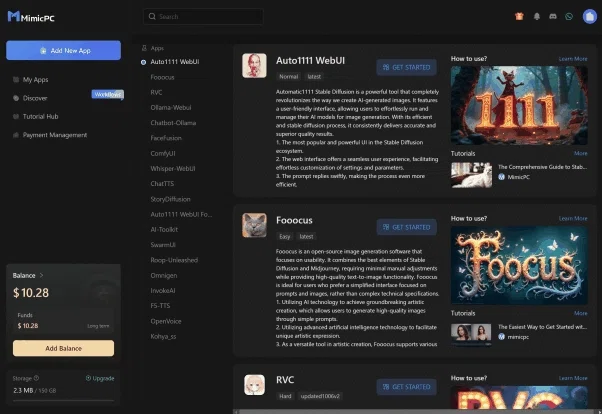Image resolution: width=602 pixels, height=414 pixels.
Task: Click the MimicPC author icon under Auto1111 tutorial
Action: click(501, 177)
